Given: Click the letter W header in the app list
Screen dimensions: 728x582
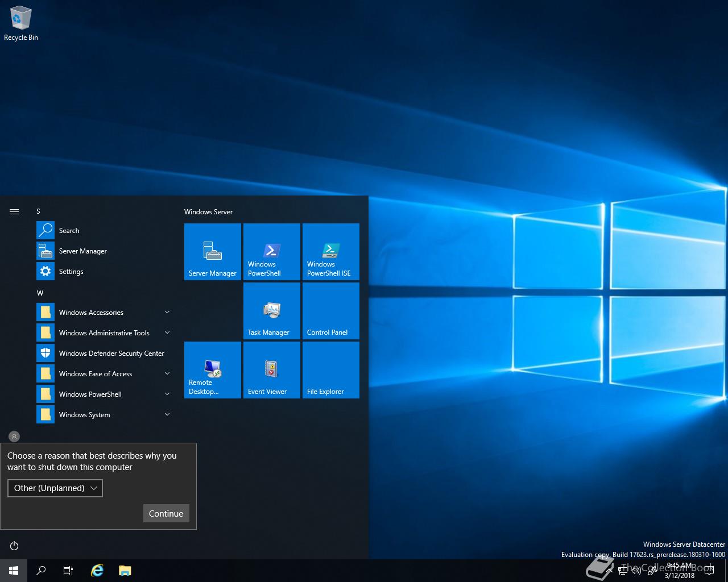Looking at the screenshot, I should pyautogui.click(x=40, y=293).
